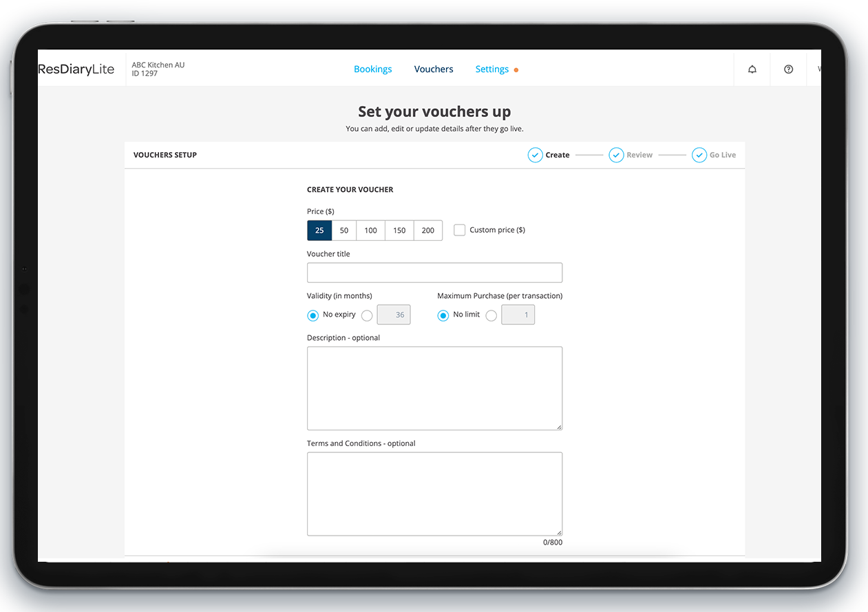Click inside the Terms and Conditions box
The width and height of the screenshot is (868, 612).
tap(434, 494)
